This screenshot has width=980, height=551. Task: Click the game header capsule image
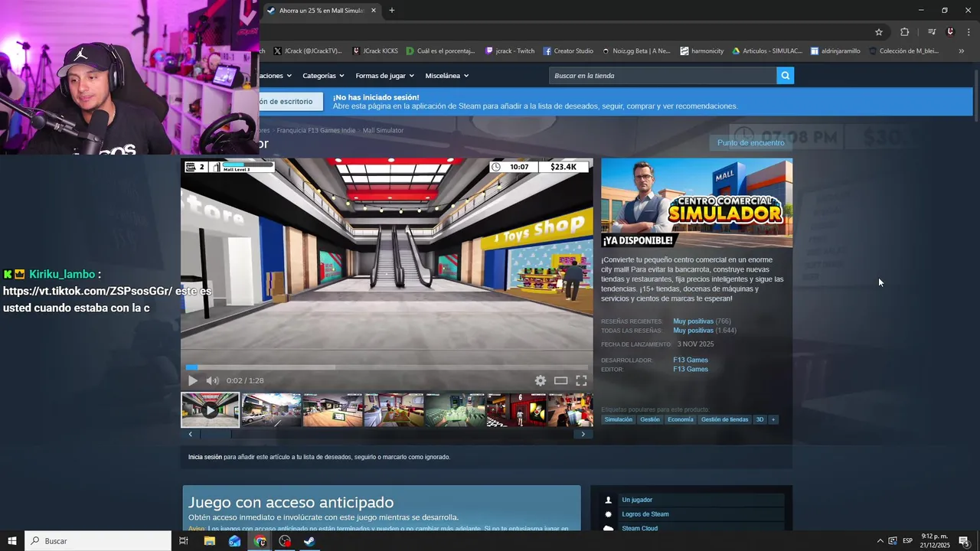[697, 203]
